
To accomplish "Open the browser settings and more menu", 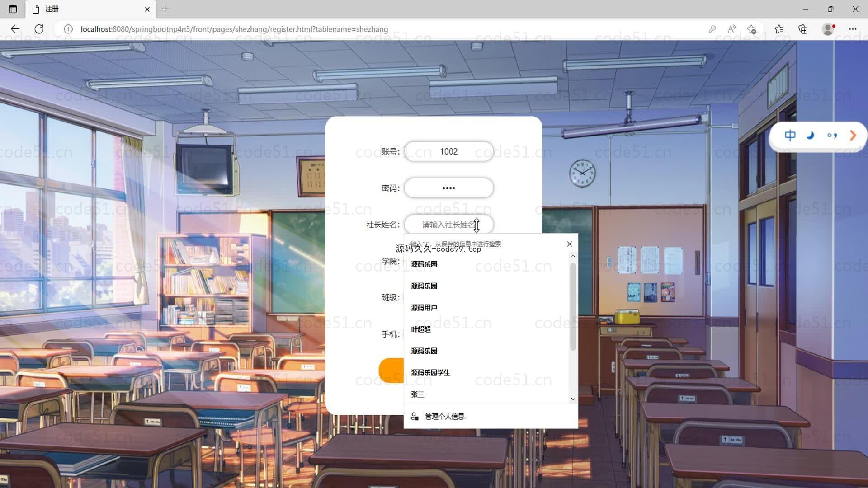I will 853,29.
